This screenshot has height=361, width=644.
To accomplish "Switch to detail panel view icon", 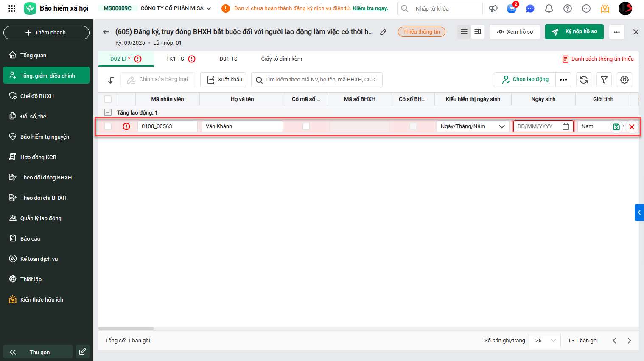I will pyautogui.click(x=478, y=31).
